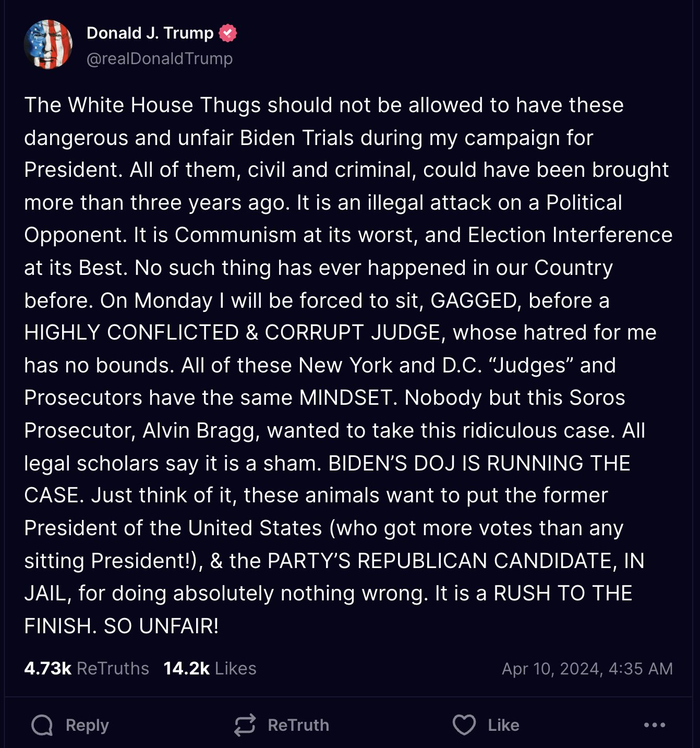The height and width of the screenshot is (748, 700).
Task: Select the Reply text label
Action: pyautogui.click(x=87, y=725)
